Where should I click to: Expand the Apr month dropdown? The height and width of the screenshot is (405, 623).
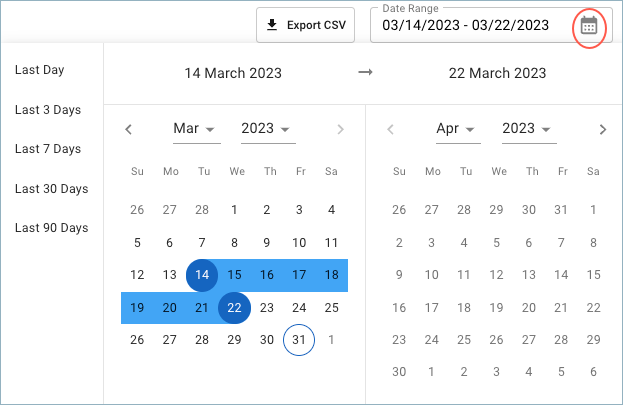click(x=458, y=130)
